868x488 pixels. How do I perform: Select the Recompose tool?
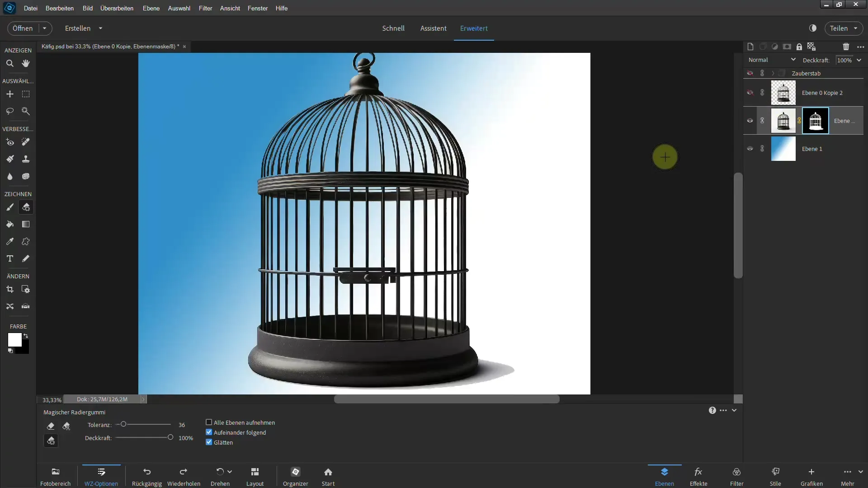[x=26, y=289]
